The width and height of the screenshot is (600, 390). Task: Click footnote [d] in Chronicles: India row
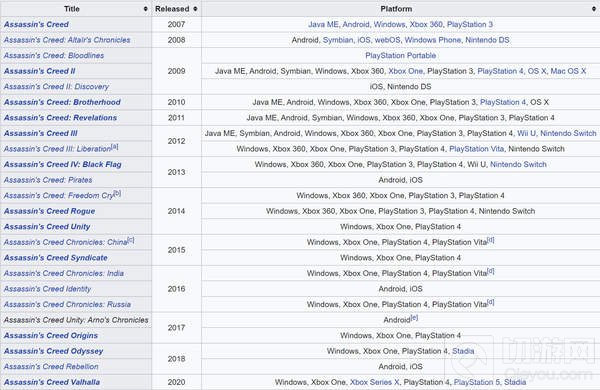click(x=491, y=271)
